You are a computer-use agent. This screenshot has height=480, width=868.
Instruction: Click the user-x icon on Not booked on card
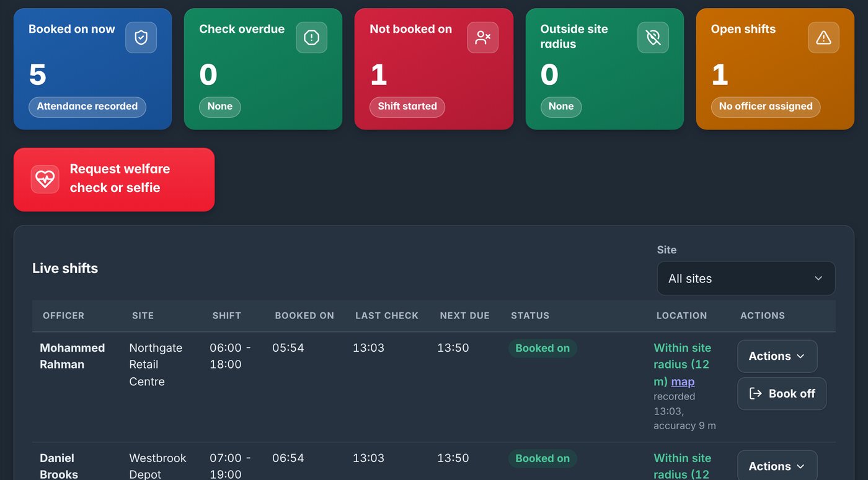point(482,38)
